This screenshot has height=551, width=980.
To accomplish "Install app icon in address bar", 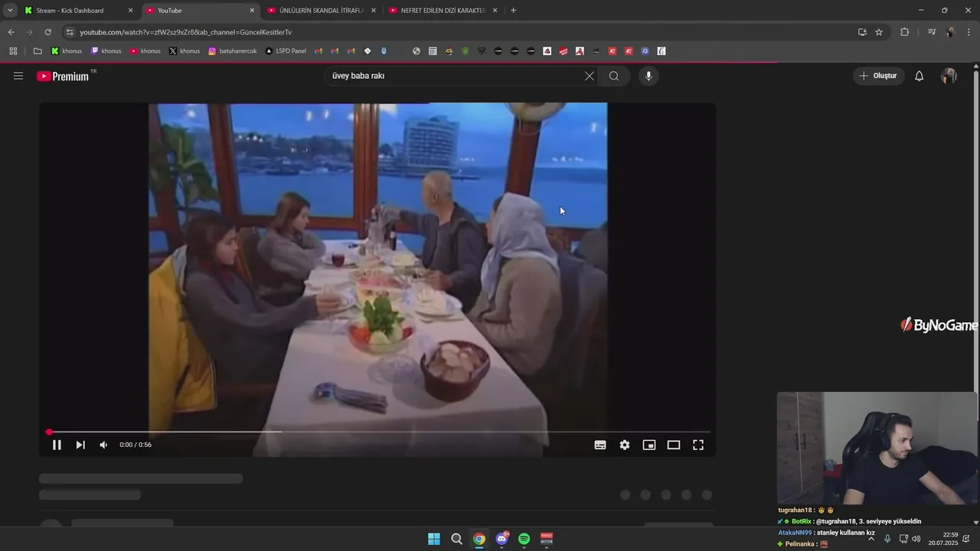I will pos(862,32).
